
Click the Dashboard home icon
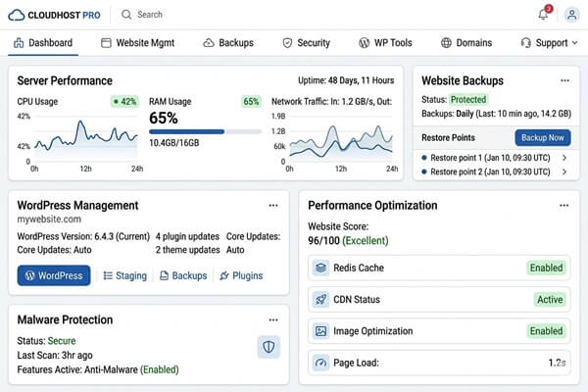click(x=19, y=43)
